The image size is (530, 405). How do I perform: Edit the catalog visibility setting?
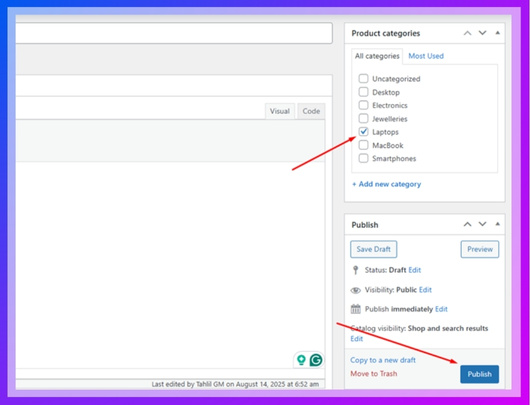pos(357,339)
